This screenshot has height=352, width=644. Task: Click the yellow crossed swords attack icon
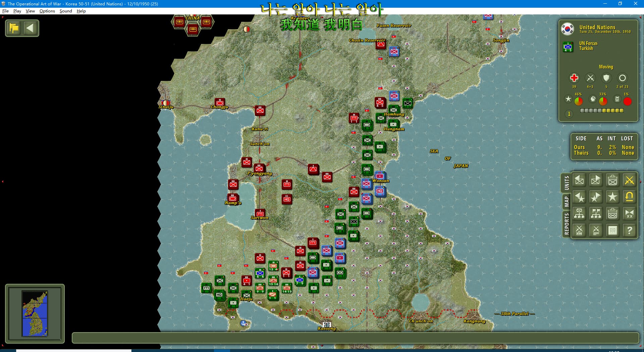pyautogui.click(x=629, y=180)
